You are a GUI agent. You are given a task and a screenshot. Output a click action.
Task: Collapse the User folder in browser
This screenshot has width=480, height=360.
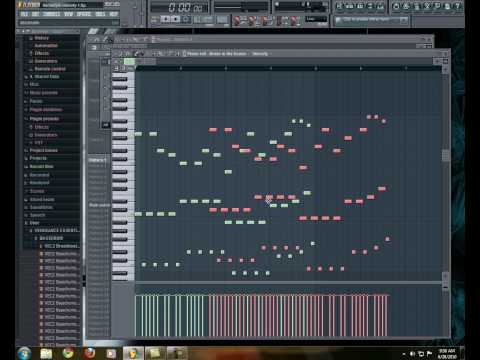[34, 223]
